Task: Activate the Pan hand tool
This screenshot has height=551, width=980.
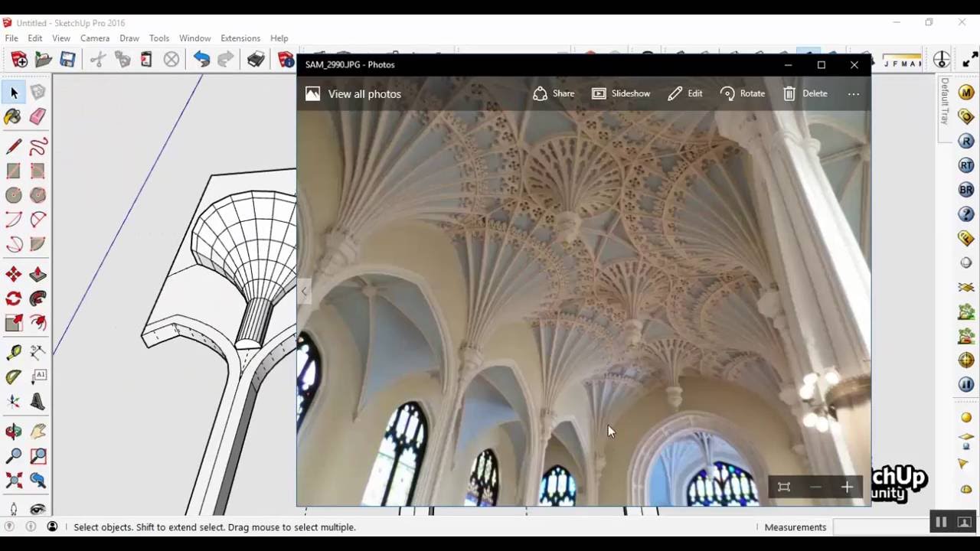Action: 38,432
